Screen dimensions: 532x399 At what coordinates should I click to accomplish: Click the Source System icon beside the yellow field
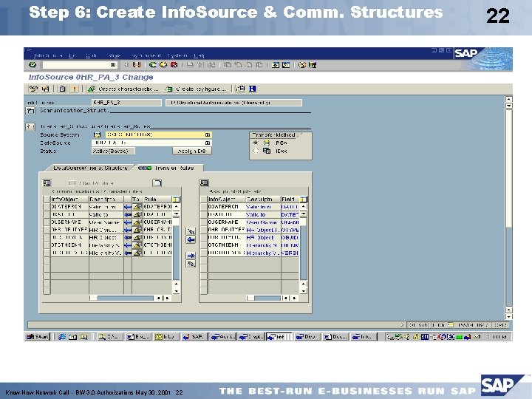(x=97, y=134)
